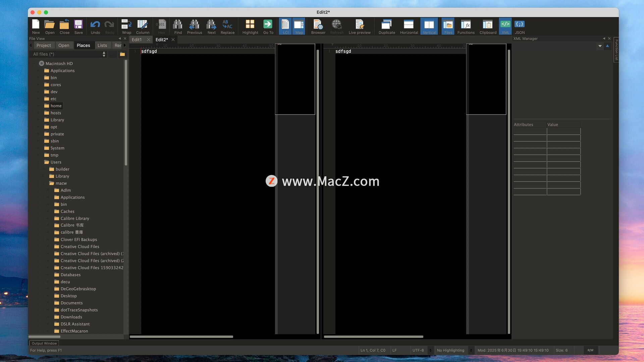Expand the System folder node
This screenshot has height=362, width=644.
38,148
